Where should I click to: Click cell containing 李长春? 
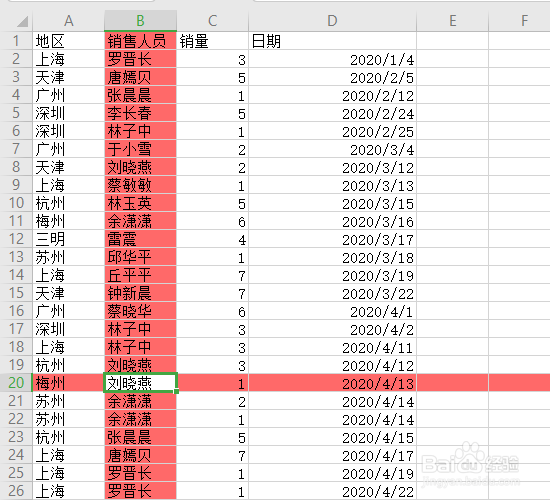click(x=140, y=113)
